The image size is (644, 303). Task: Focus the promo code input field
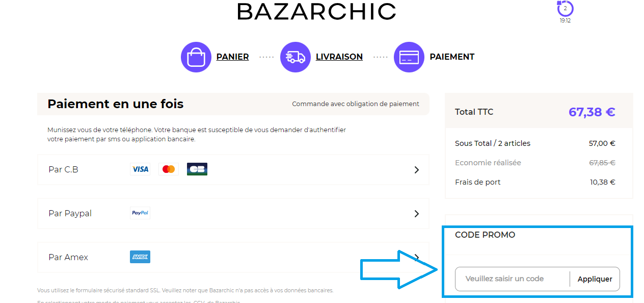pos(512,279)
